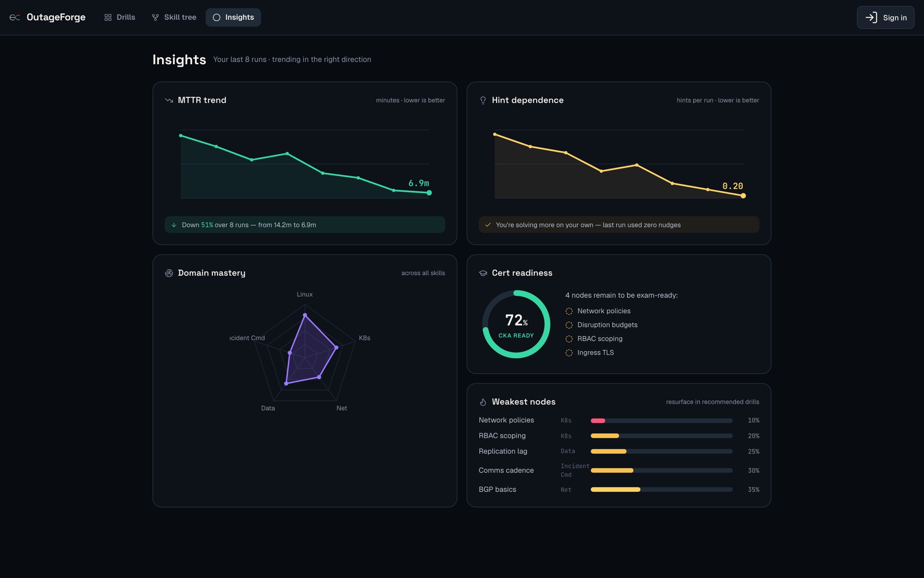Screen dimensions: 924x578
Task: Click 'last run used zero nudges' banner
Action: (619, 225)
